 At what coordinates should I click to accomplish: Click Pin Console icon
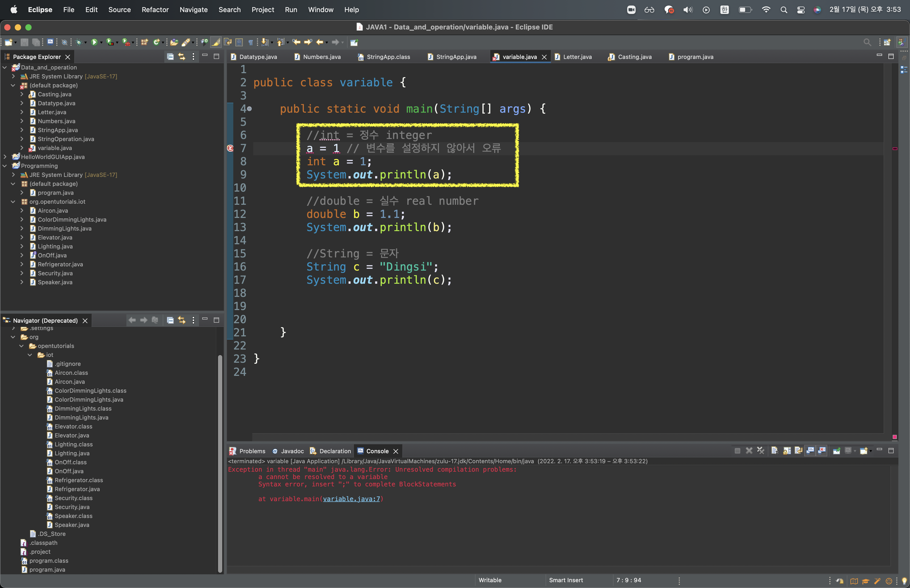[836, 451]
